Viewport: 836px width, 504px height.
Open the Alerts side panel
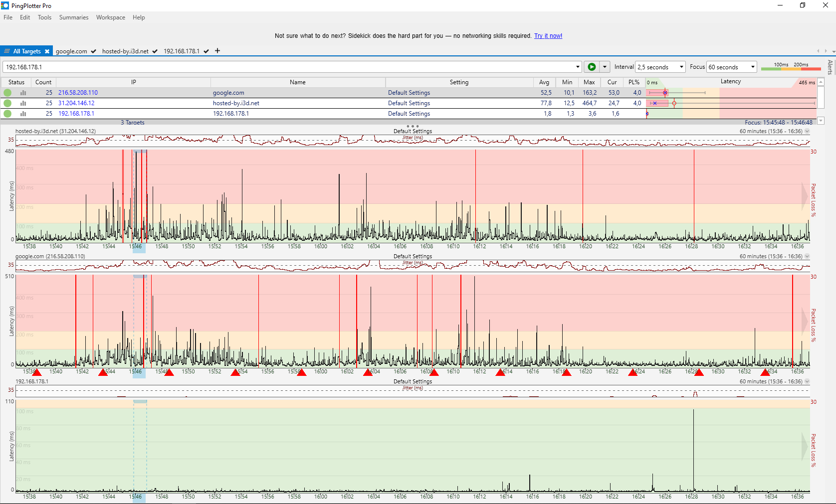pyautogui.click(x=830, y=67)
